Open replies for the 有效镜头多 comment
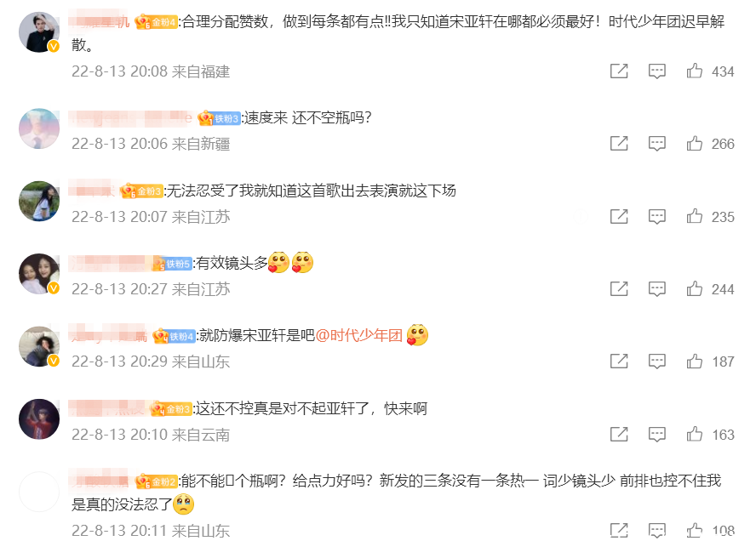The height and width of the screenshot is (558, 756). point(656,288)
